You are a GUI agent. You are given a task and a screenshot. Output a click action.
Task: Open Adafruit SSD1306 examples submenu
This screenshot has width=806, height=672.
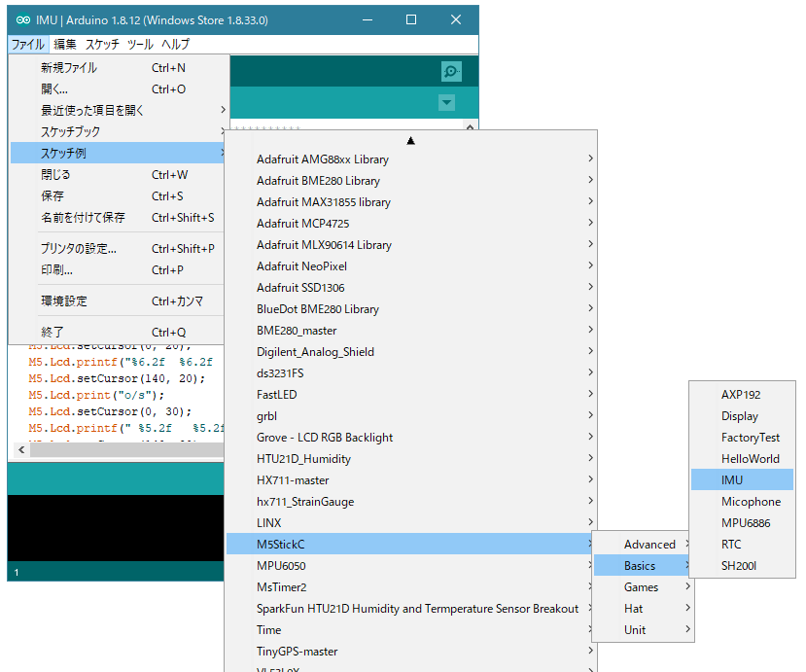click(x=411, y=288)
